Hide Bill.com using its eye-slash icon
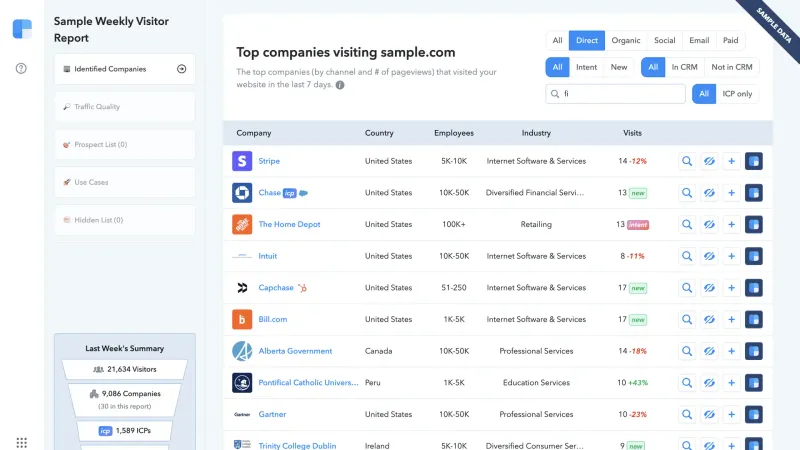The image size is (800, 450). pyautogui.click(x=709, y=319)
